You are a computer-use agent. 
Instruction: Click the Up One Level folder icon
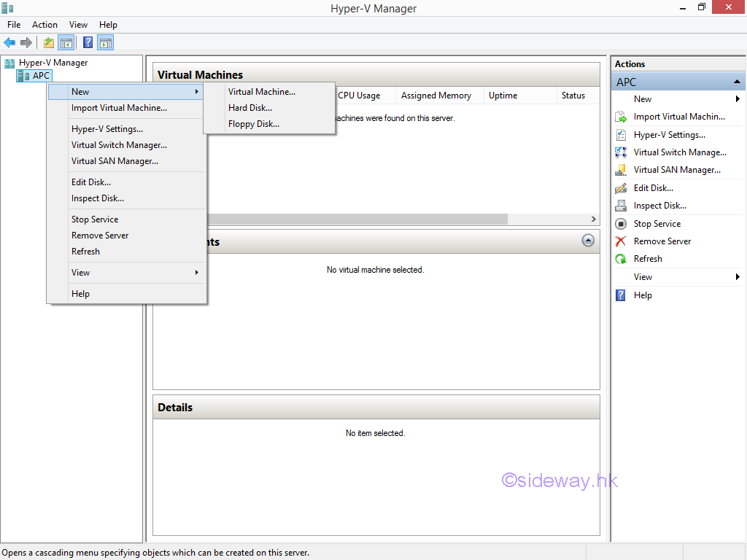click(x=49, y=42)
